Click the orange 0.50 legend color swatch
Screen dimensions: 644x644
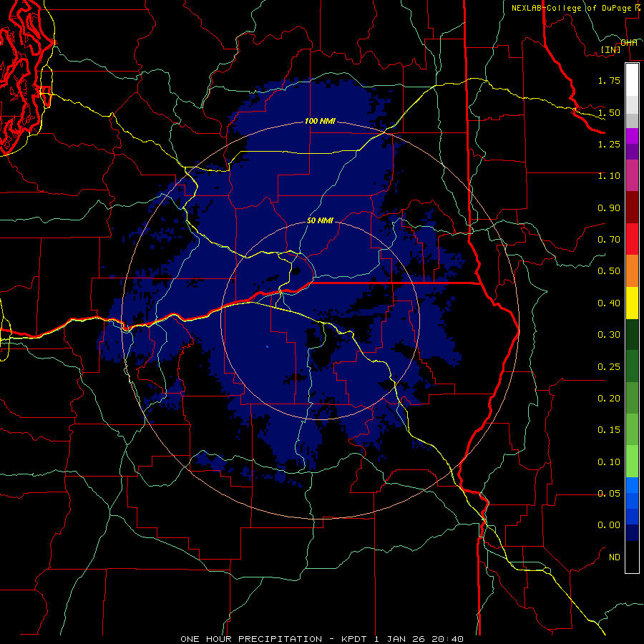coord(632,270)
